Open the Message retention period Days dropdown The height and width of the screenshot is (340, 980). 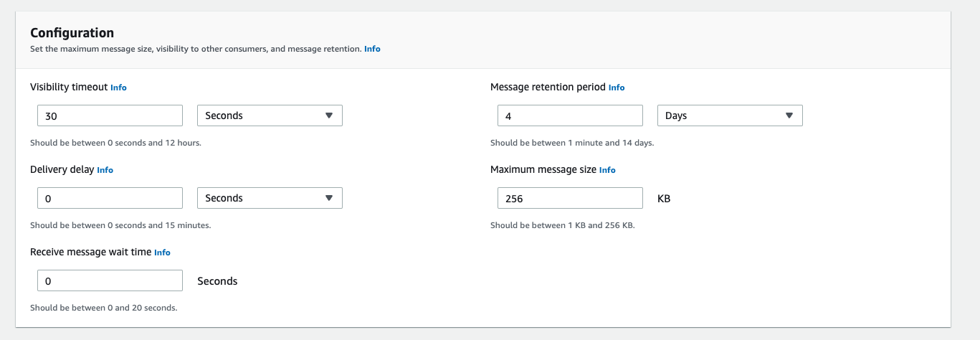tap(730, 115)
